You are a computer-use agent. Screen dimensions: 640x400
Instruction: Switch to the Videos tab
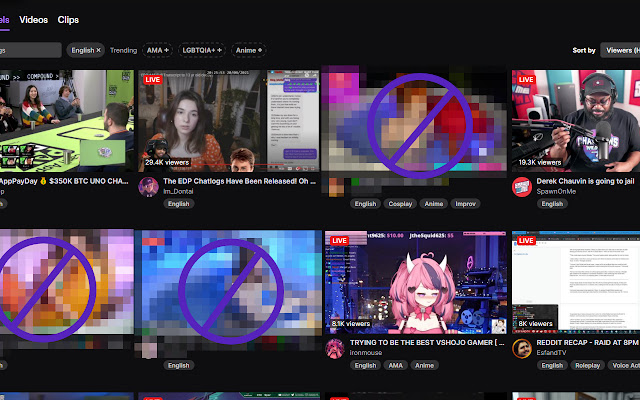[33, 20]
